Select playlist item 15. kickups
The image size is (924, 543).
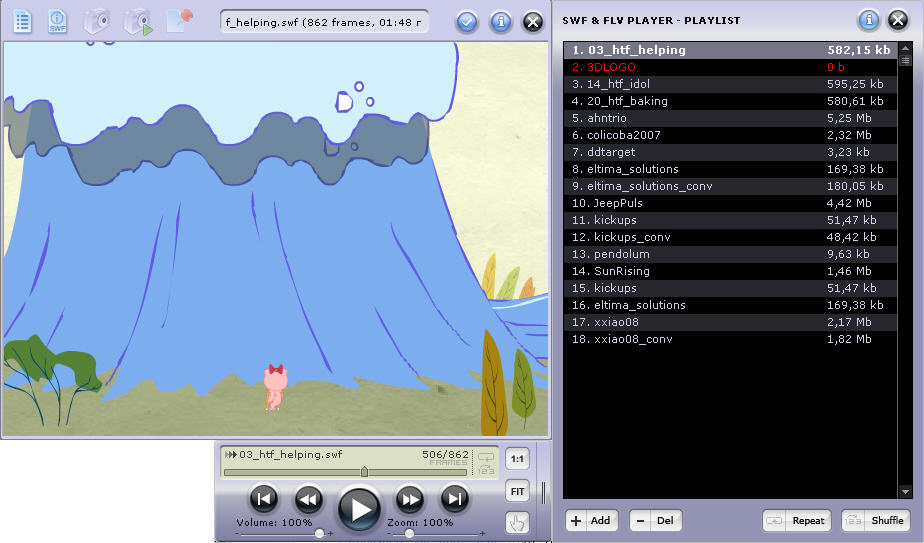pyautogui.click(x=730, y=288)
